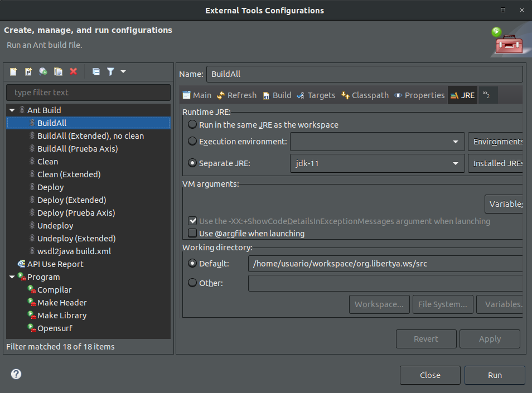Viewport: 532px width, 393px height.
Task: Open the help question mark icon
Action: pyautogui.click(x=16, y=374)
